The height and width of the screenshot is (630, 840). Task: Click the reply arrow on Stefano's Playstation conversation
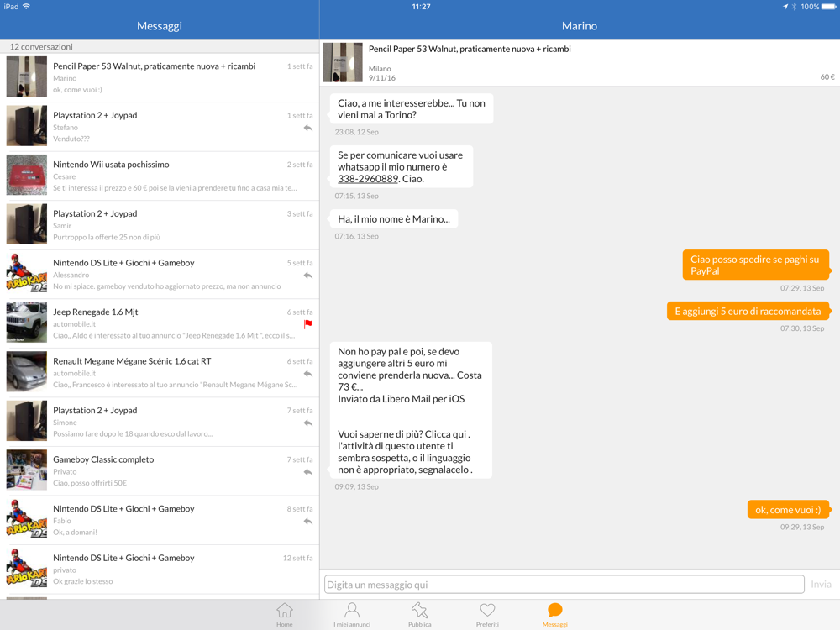[x=308, y=128]
